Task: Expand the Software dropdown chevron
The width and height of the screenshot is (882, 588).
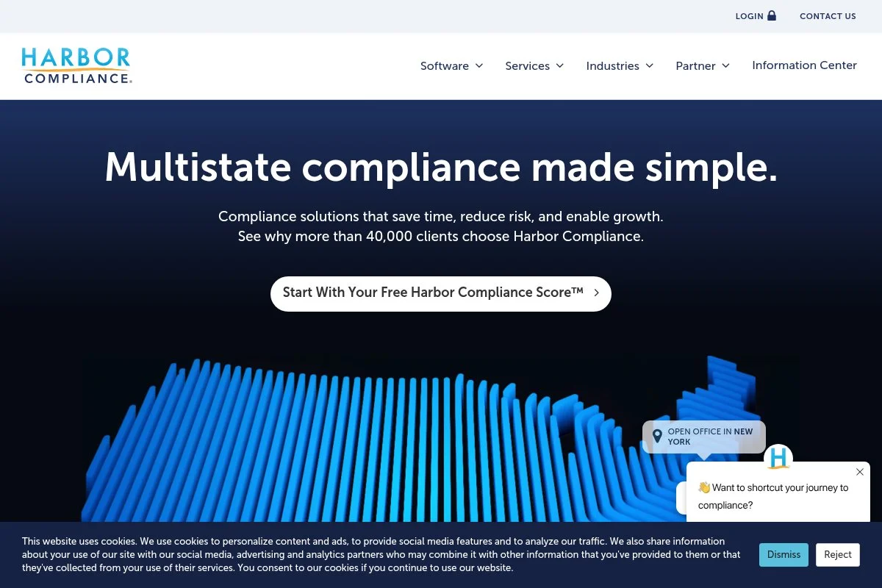Action: tap(479, 65)
